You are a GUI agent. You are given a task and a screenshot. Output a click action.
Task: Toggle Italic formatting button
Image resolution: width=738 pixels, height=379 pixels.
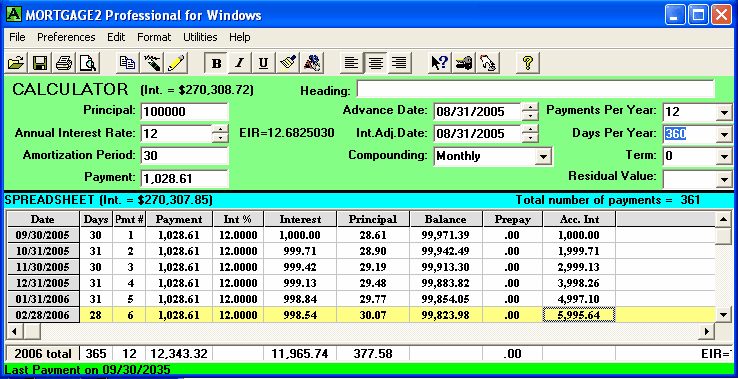click(240, 63)
